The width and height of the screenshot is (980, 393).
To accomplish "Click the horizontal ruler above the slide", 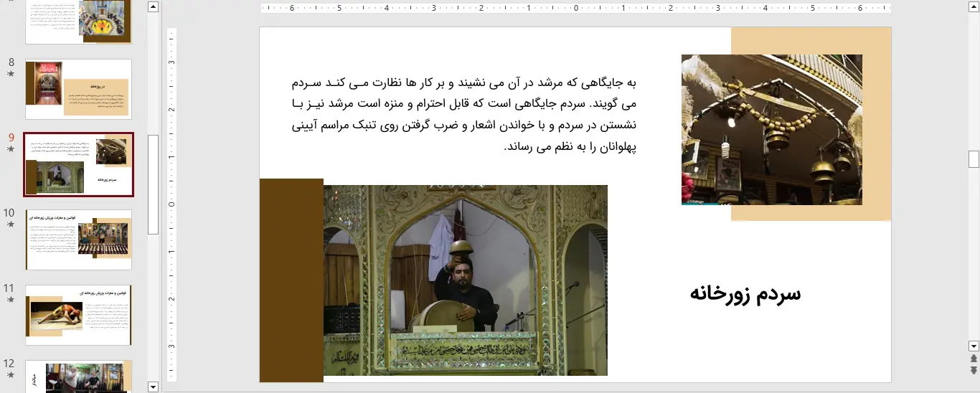I will click(575, 9).
